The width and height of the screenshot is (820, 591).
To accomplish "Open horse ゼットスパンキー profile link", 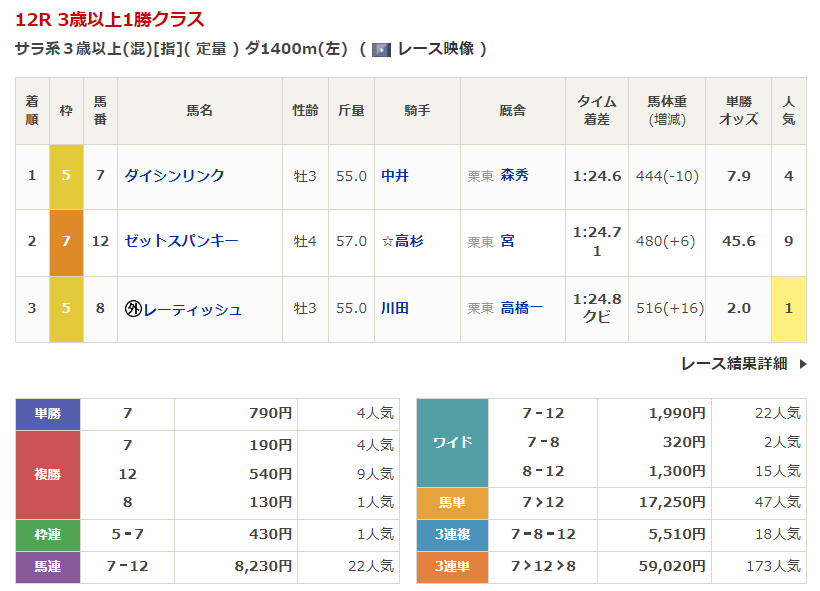I will (x=181, y=241).
